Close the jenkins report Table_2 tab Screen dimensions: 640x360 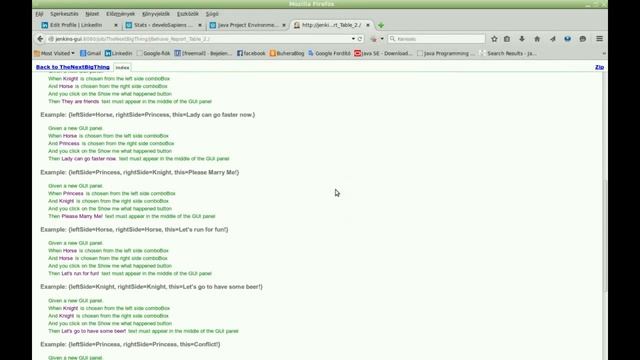pos(368,25)
